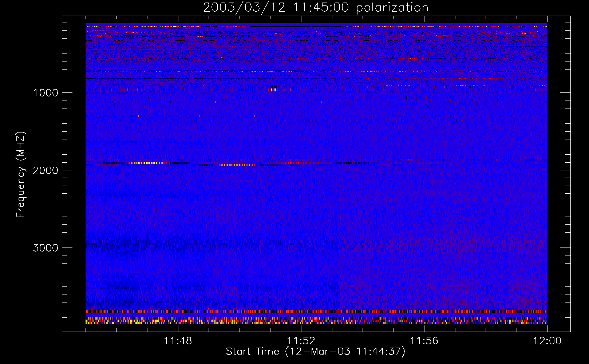Click the 11:48 time tick label

coord(178,341)
